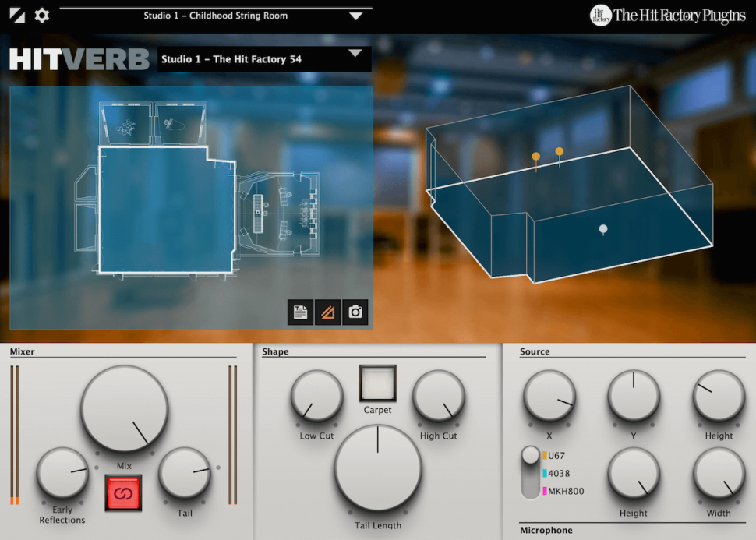
Task: Open the settings gear icon
Action: [x=42, y=16]
